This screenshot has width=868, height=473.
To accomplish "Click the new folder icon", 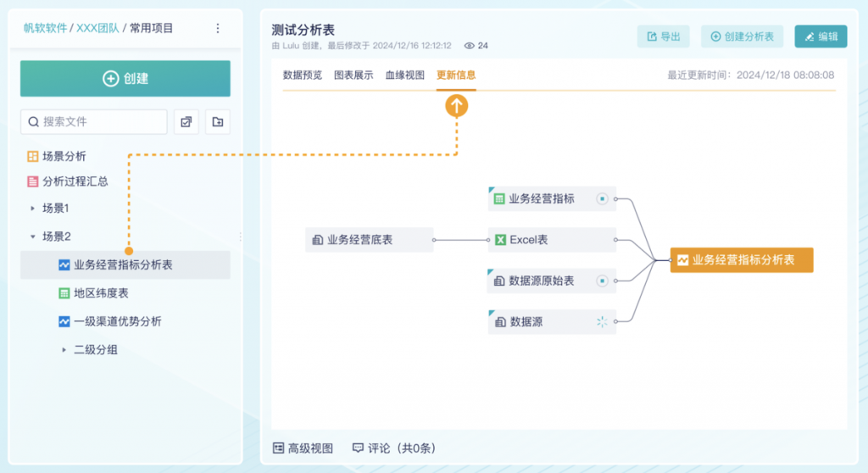I will coord(218,122).
